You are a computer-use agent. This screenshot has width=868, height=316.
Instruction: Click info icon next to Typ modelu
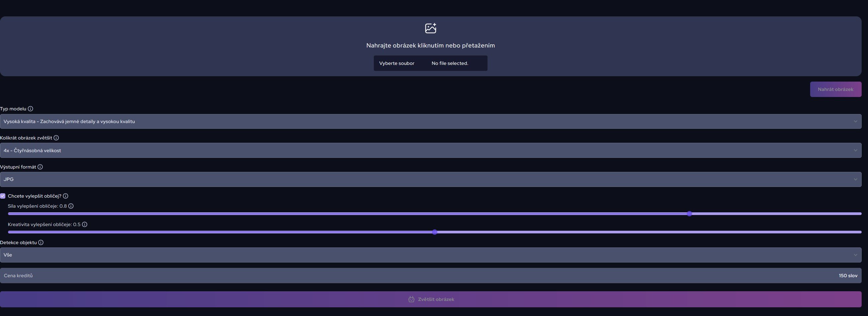click(x=30, y=109)
